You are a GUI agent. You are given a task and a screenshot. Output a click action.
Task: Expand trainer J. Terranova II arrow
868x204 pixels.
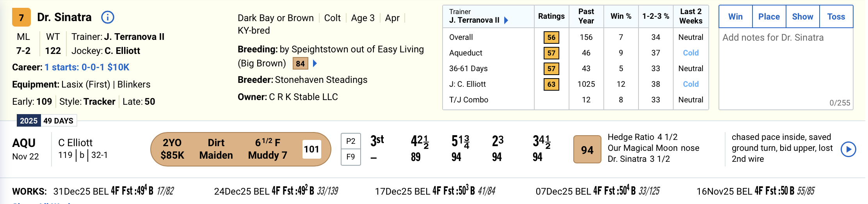(x=506, y=20)
